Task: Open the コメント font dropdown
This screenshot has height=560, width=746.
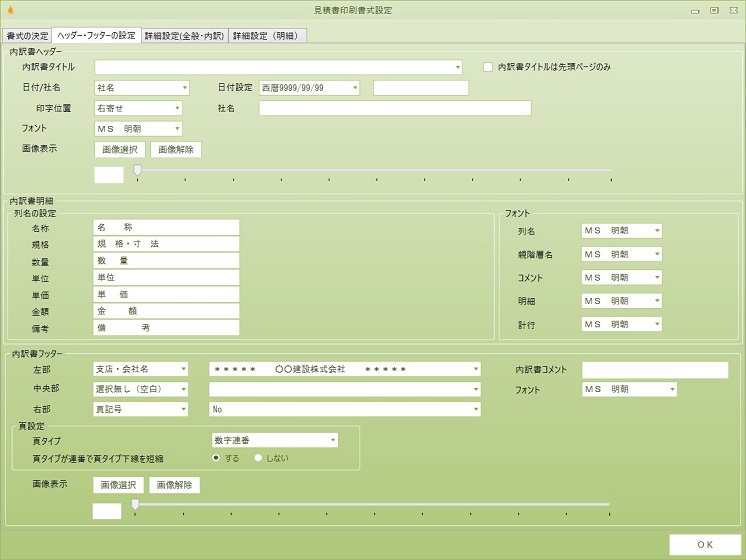Action: pyautogui.click(x=621, y=277)
